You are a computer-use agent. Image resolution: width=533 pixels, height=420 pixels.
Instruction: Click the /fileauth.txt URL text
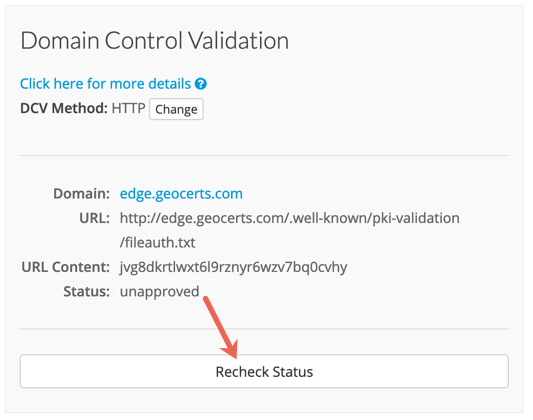pos(158,243)
